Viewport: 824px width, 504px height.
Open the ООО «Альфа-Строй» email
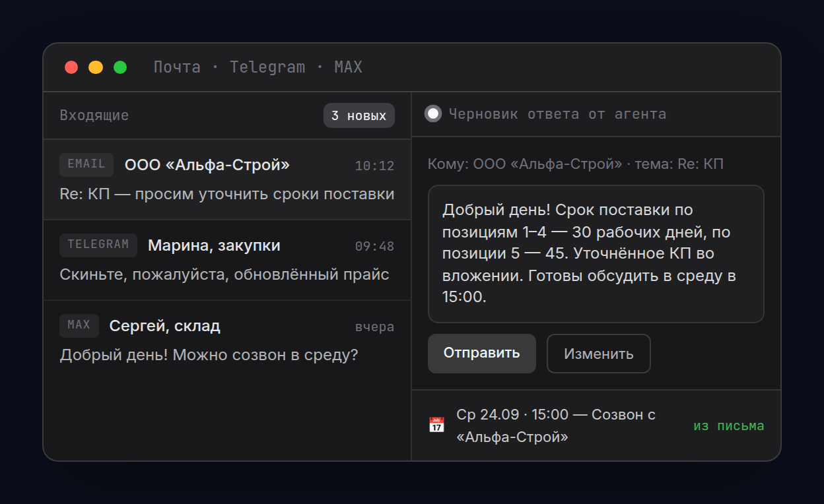pyautogui.click(x=227, y=179)
